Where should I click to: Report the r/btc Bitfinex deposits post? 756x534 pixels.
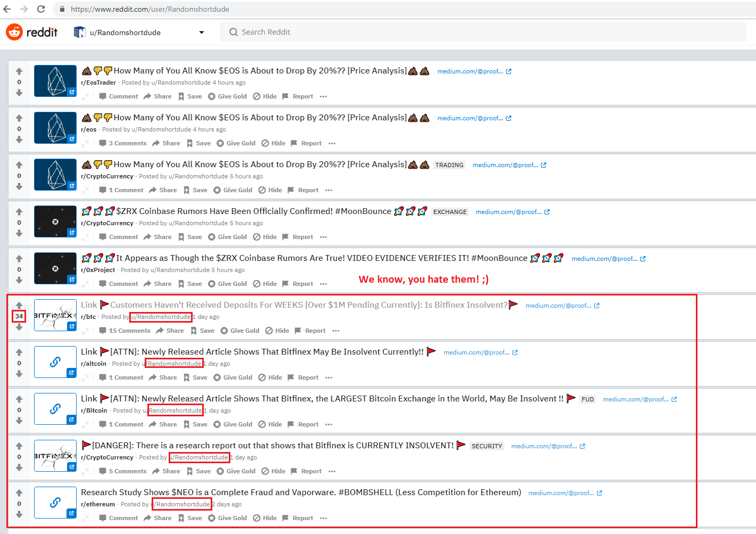[x=310, y=331]
